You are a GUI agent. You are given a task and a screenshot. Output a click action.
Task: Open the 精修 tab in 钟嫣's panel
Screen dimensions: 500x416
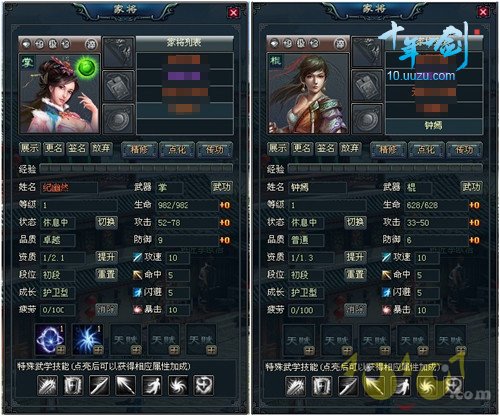[388, 150]
